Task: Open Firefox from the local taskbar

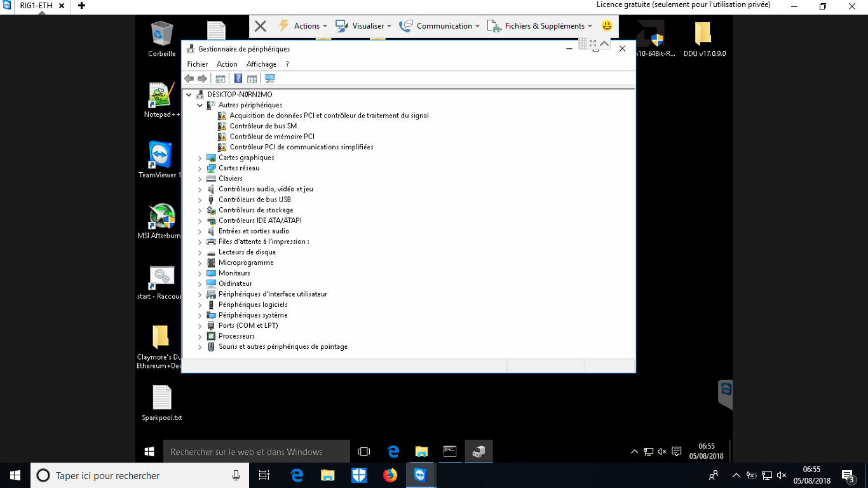Action: (390, 475)
